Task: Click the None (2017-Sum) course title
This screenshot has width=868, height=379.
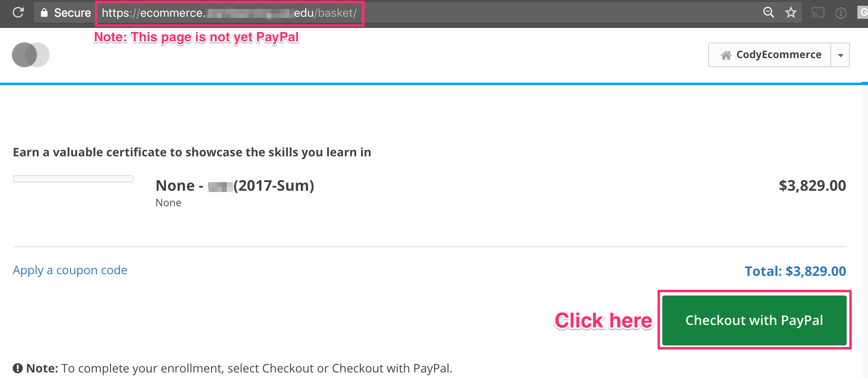Action: pos(235,186)
